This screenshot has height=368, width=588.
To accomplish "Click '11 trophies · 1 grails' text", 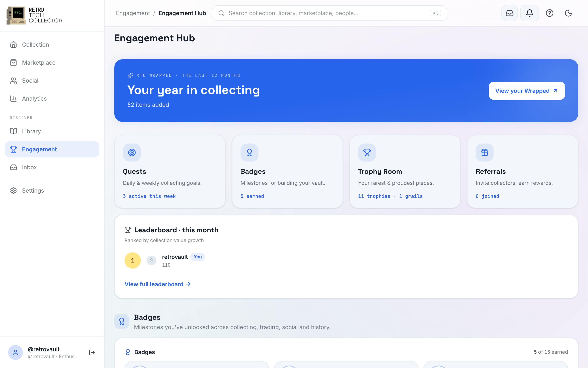I will (x=390, y=196).
